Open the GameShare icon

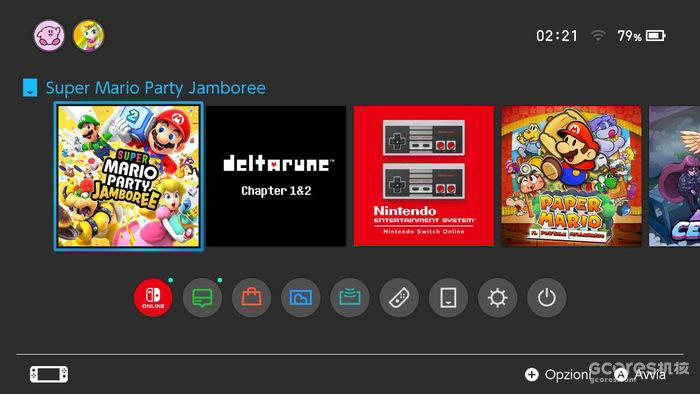(350, 298)
